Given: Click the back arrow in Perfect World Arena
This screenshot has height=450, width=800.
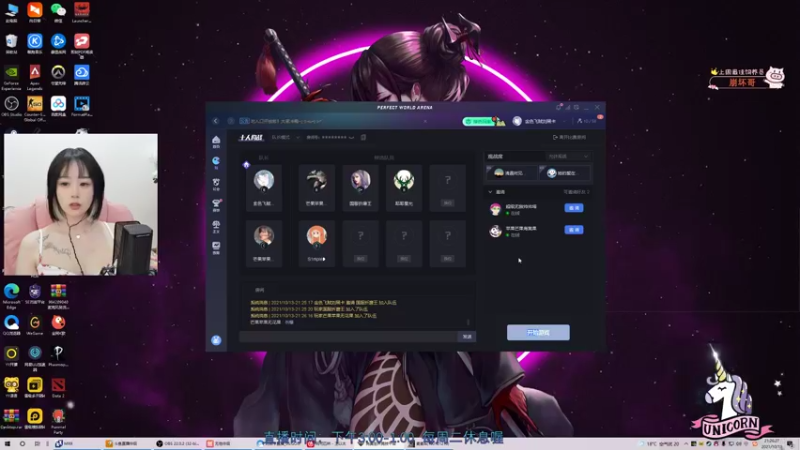Looking at the screenshot, I should (x=215, y=121).
